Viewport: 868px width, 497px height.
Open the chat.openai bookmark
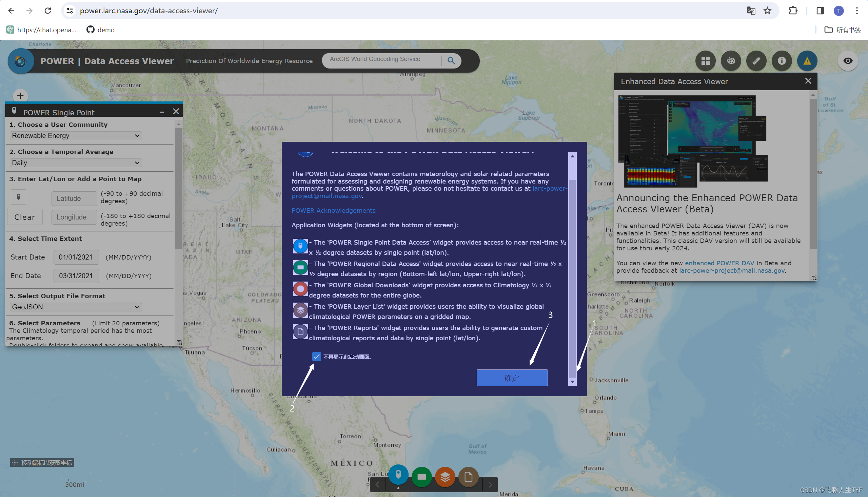click(x=41, y=30)
